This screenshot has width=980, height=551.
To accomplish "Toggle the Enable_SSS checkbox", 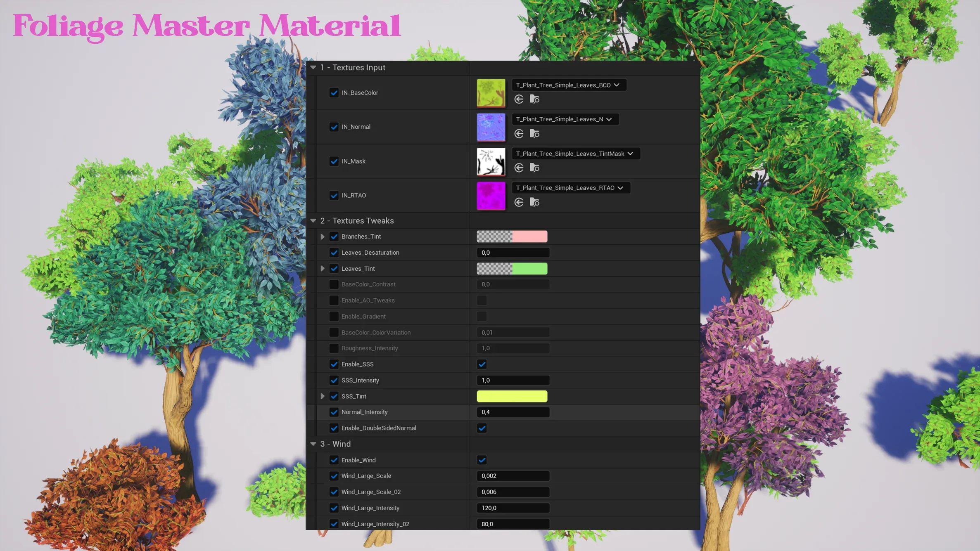I will click(482, 364).
